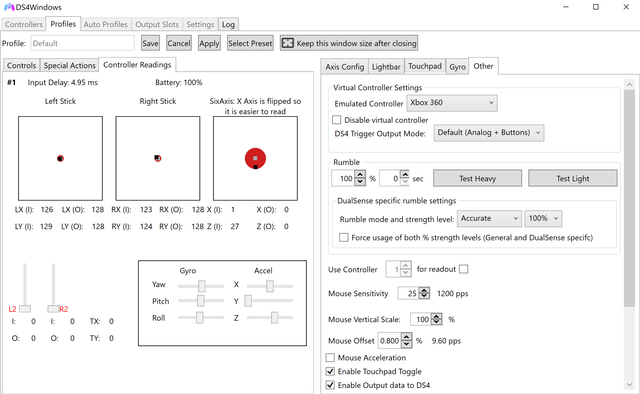The image size is (640, 394).
Task: Select the Controls sub-tab
Action: tap(22, 65)
